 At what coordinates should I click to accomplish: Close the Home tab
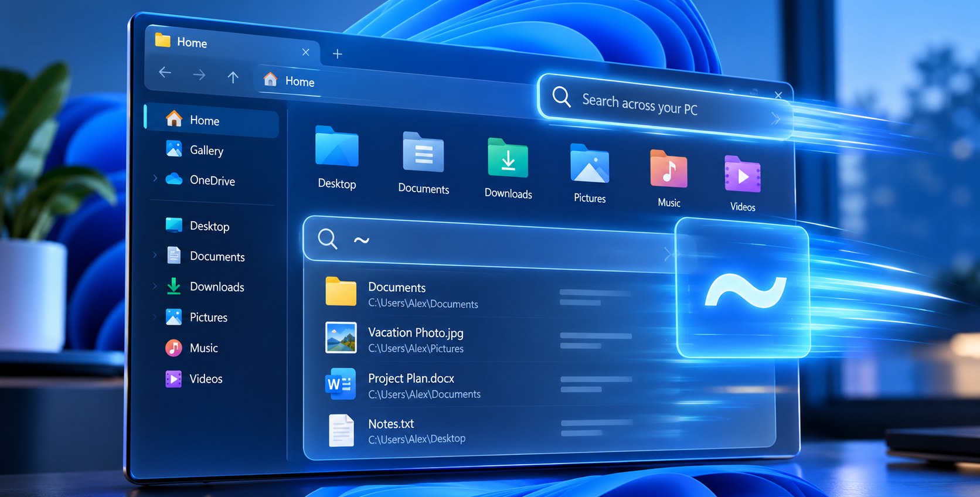pos(305,52)
